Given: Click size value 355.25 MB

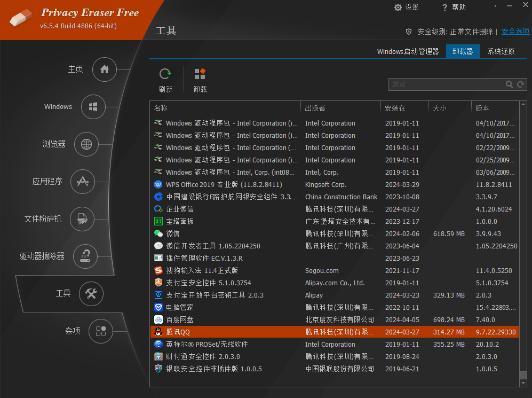Looking at the screenshot, I should [x=449, y=345].
